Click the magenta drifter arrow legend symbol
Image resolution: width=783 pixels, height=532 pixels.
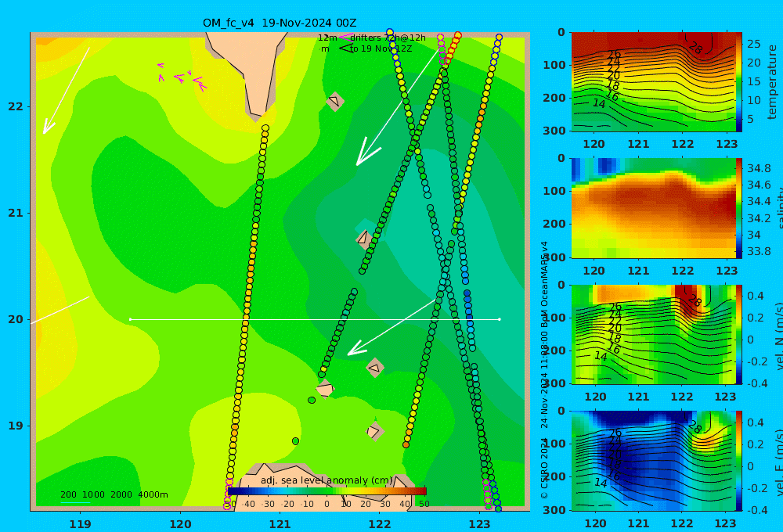coord(345,38)
